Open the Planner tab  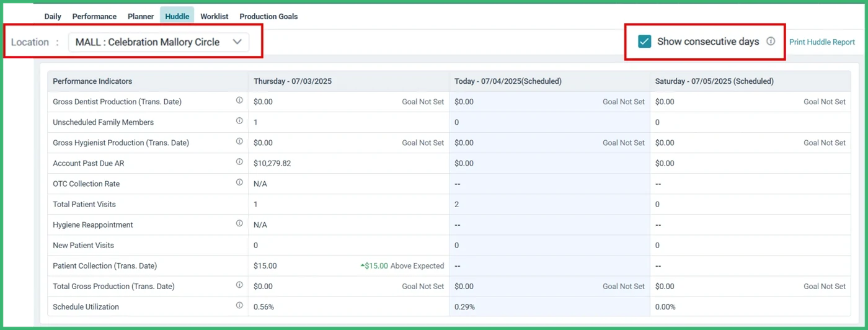click(141, 17)
